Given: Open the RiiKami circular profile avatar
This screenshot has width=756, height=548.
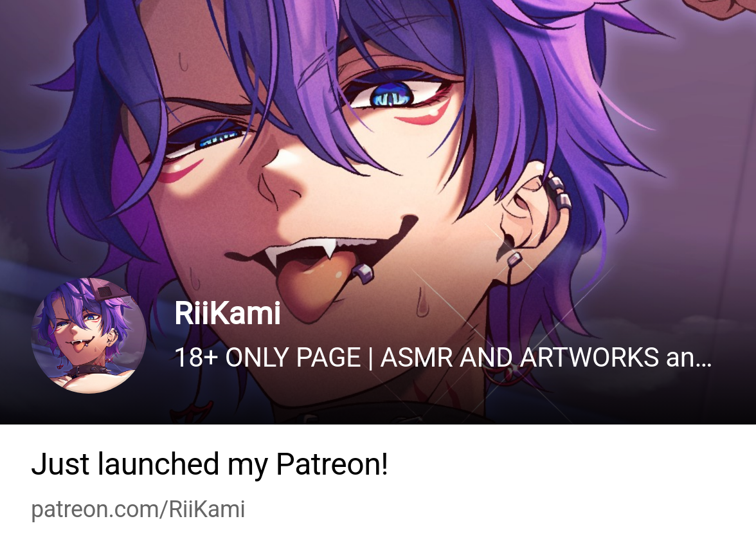Looking at the screenshot, I should click(x=89, y=336).
